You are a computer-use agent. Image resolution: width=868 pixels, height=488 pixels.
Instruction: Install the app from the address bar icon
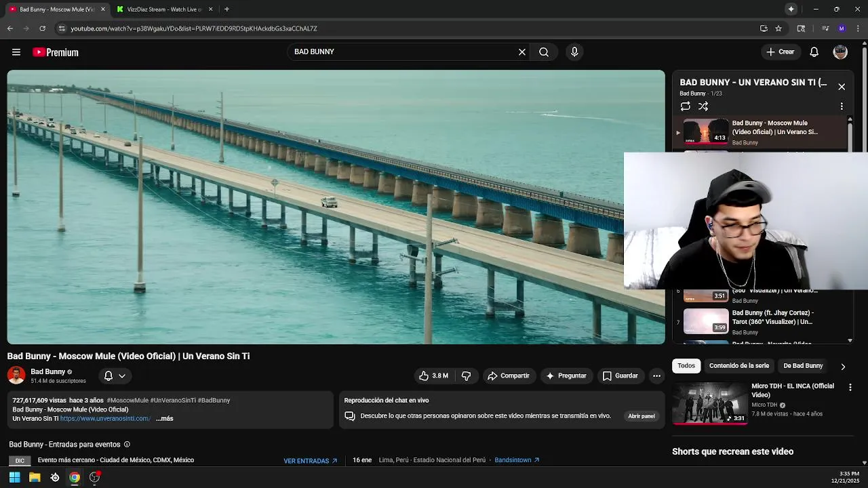pyautogui.click(x=764, y=28)
